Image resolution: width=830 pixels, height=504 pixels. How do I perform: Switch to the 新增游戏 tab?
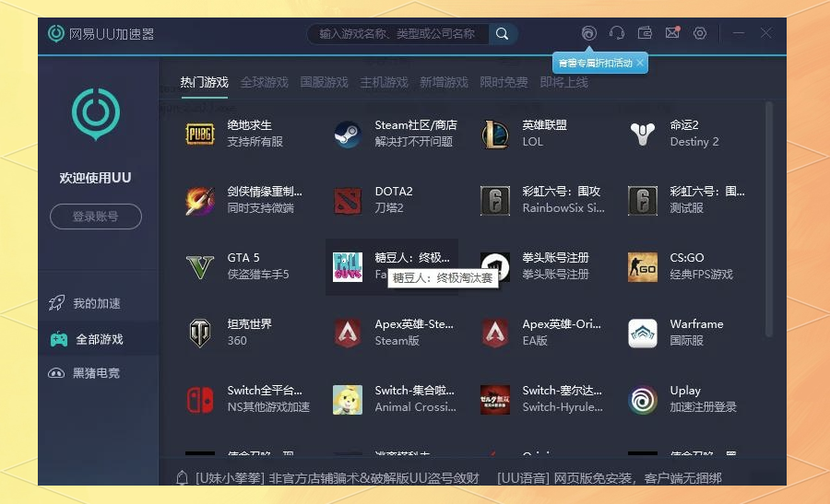point(445,83)
